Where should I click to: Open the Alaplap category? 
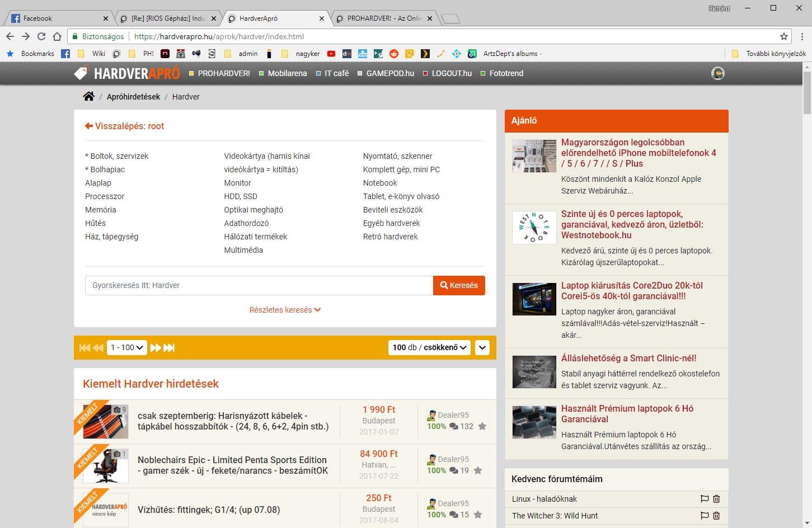[98, 183]
